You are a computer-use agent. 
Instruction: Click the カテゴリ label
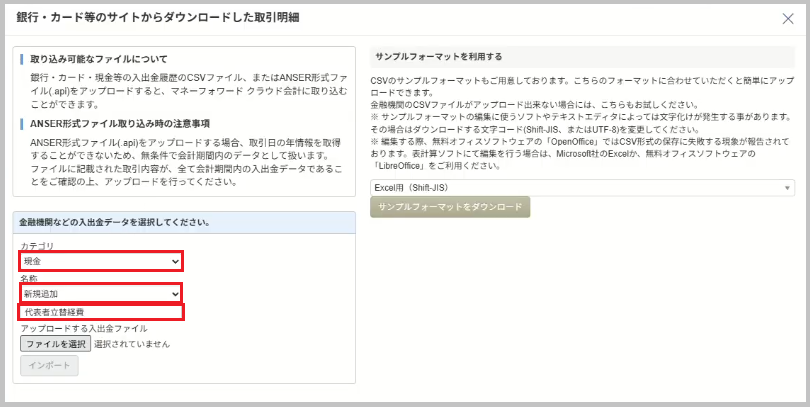(x=37, y=246)
